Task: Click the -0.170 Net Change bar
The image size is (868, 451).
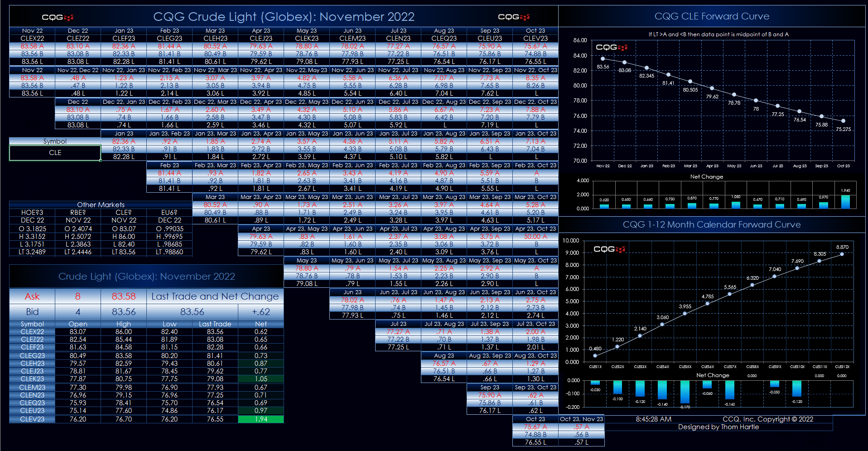Action: tap(685, 392)
